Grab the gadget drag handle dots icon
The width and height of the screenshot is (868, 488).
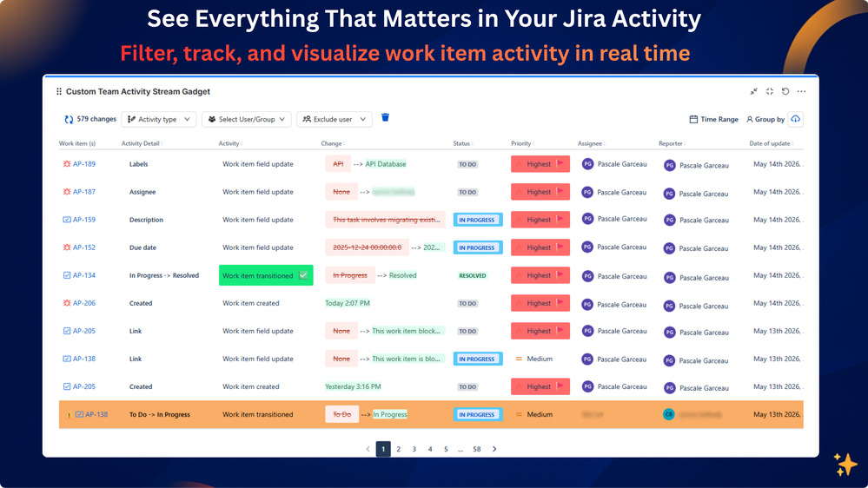click(x=59, y=91)
